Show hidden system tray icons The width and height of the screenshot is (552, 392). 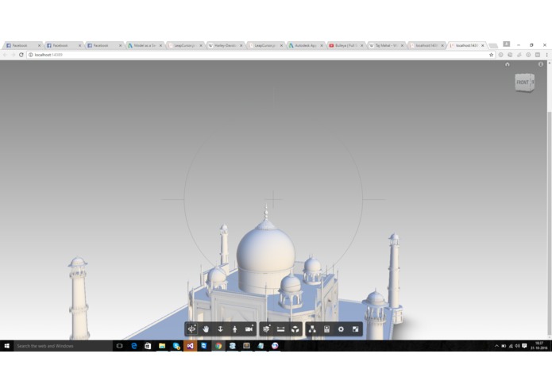[x=496, y=346]
